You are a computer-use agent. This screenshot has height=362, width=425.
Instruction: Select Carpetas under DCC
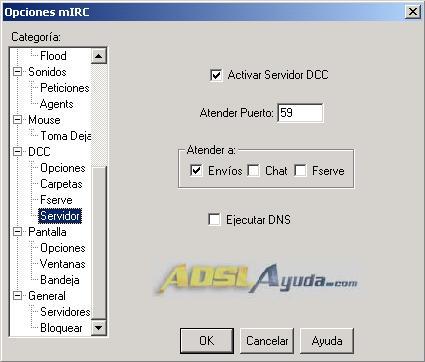pyautogui.click(x=61, y=184)
